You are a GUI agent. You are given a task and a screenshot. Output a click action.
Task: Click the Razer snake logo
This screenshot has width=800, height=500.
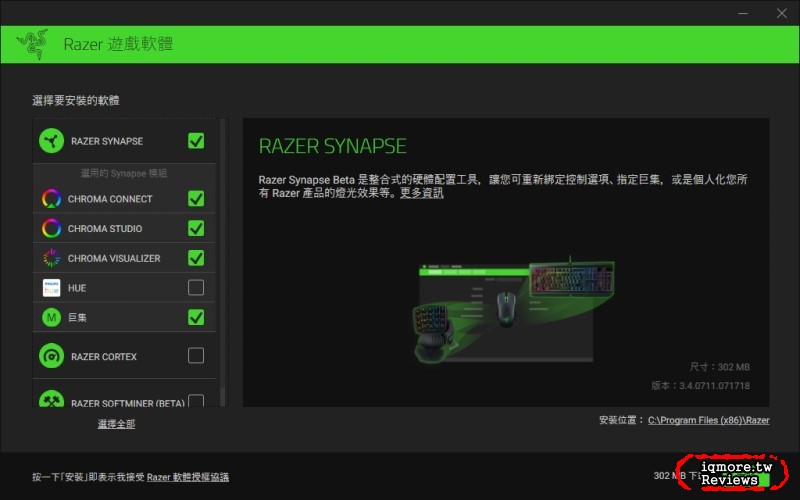pyautogui.click(x=33, y=44)
